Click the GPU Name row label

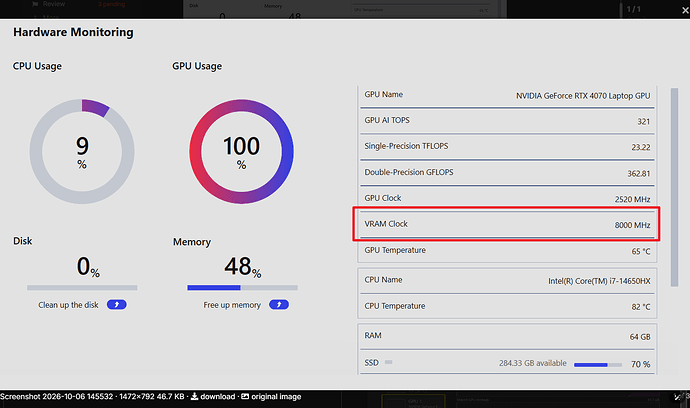(383, 94)
